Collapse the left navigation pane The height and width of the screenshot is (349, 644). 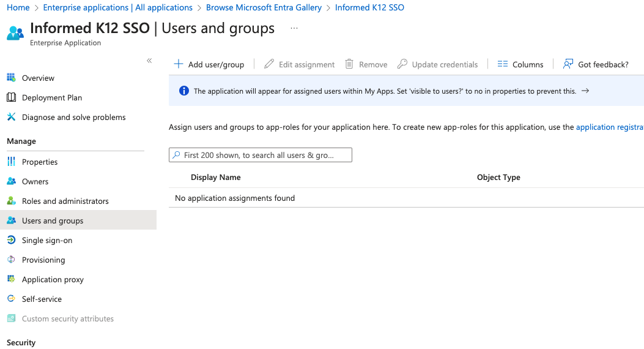149,61
